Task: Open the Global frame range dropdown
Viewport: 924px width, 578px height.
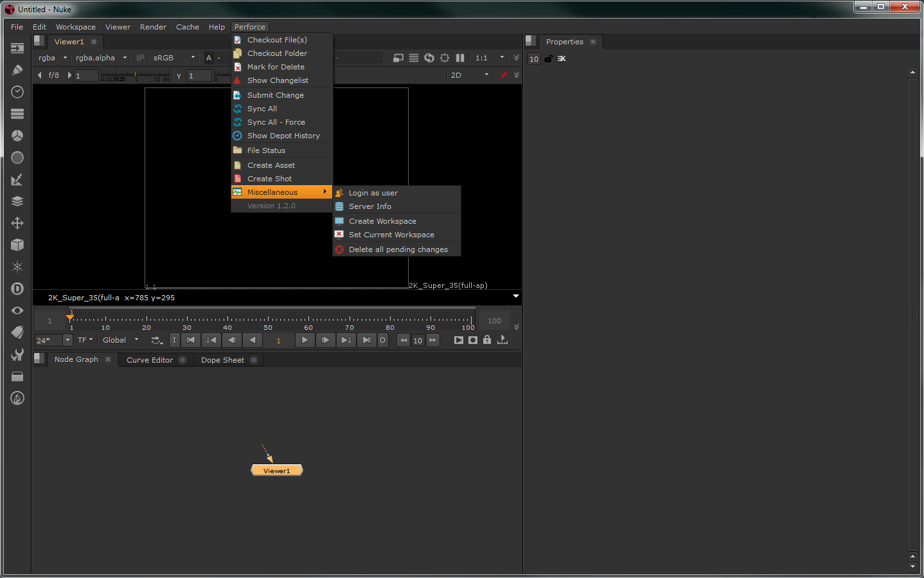Action: (x=120, y=340)
